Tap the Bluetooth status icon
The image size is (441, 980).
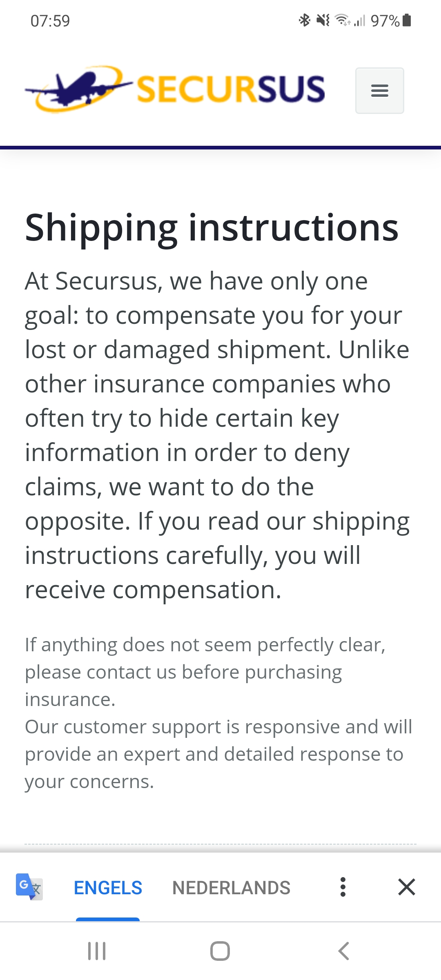(x=304, y=20)
